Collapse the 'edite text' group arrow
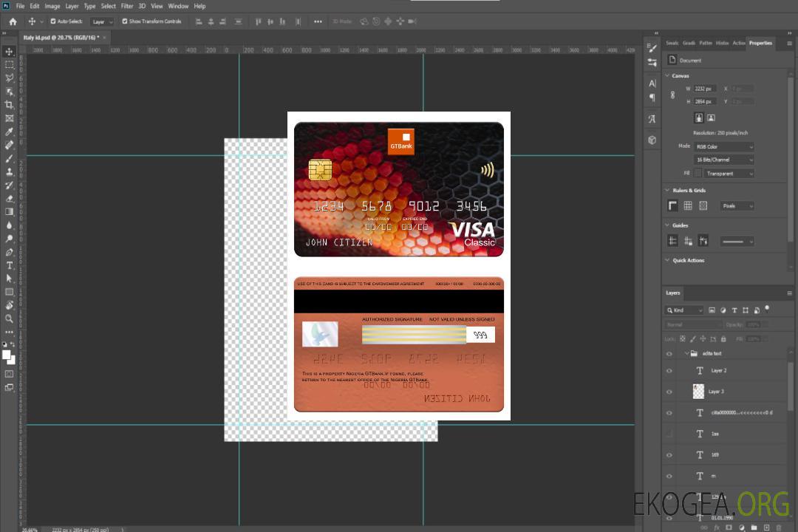The width and height of the screenshot is (798, 532). (686, 353)
